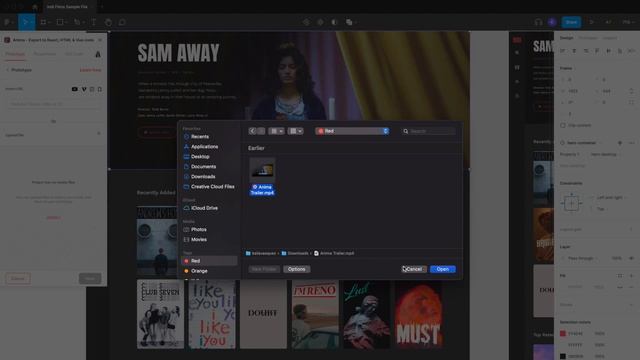Click the user account icon in Anima panel

click(x=98, y=54)
